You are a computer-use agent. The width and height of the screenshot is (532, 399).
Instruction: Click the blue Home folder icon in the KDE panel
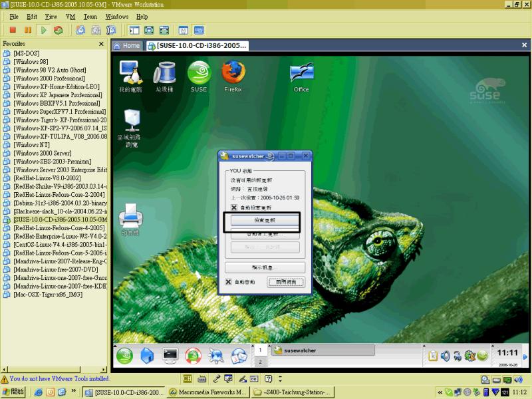(147, 356)
